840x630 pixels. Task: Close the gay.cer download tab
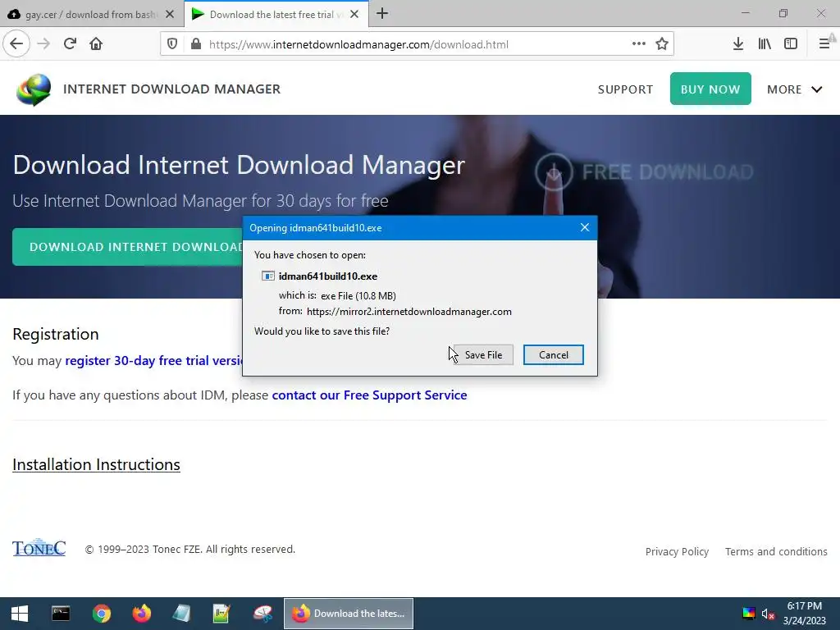(x=170, y=14)
